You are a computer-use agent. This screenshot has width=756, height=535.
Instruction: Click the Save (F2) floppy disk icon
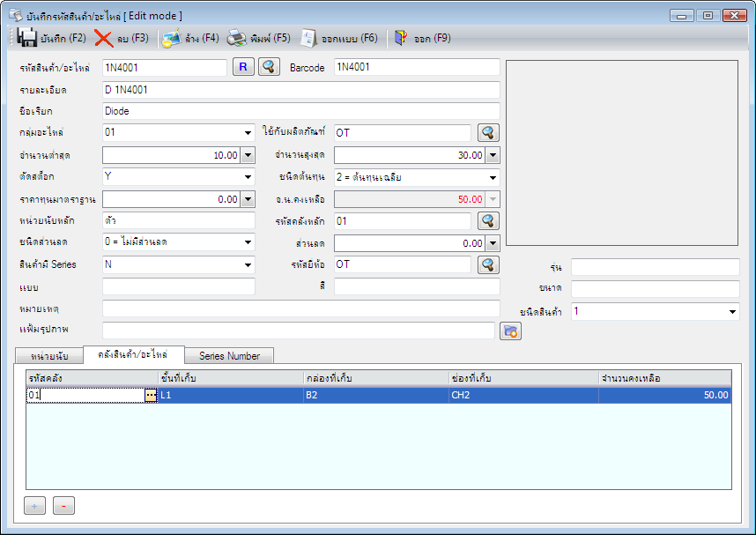(26, 38)
